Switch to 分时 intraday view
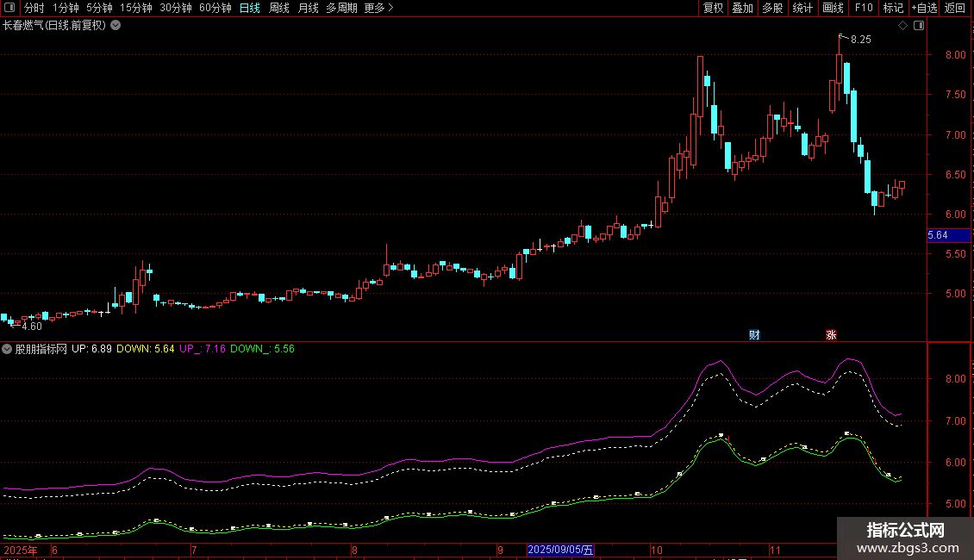Screen dimensions: 974x560 [34, 8]
